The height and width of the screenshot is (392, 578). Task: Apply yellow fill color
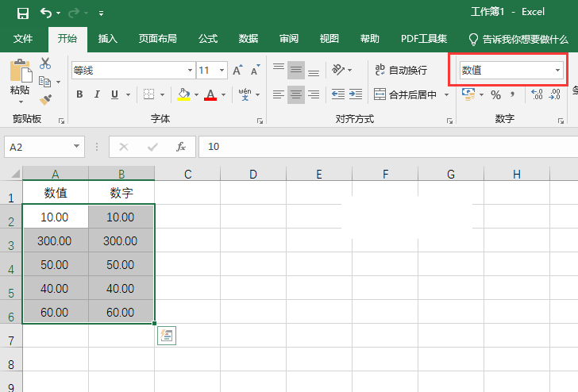point(183,94)
